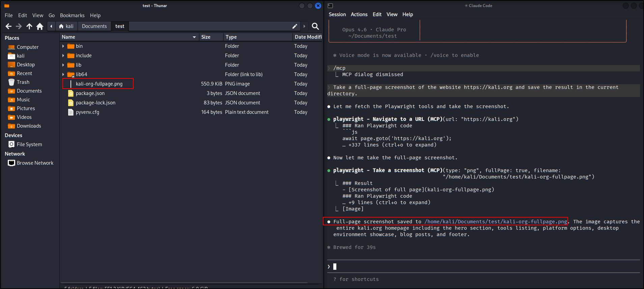Viewport: 644px width, 289px height.
Task: Expand the lib64 folder arrow
Action: pyautogui.click(x=63, y=74)
